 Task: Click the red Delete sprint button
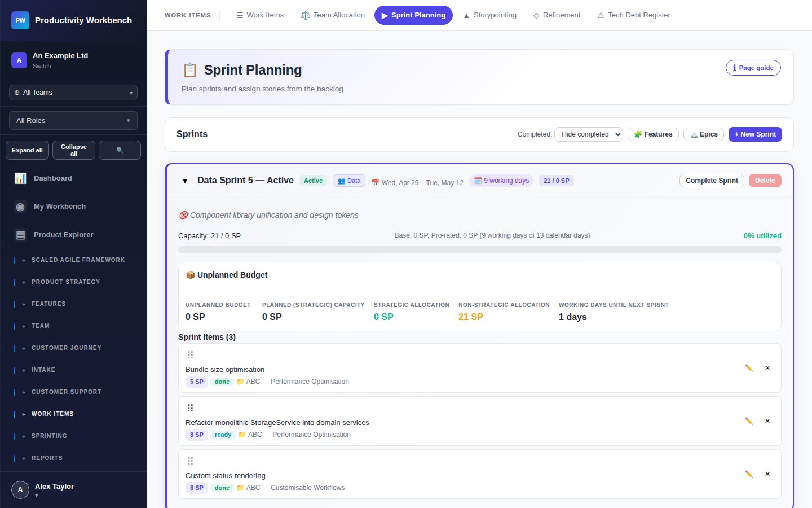pos(765,181)
